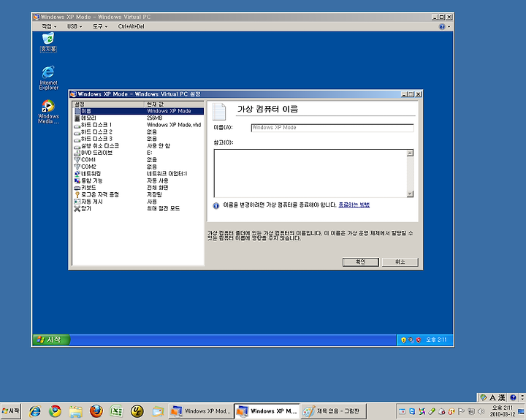Open the 종료하는 방법 help link
The width and height of the screenshot is (526, 420).
[354, 205]
